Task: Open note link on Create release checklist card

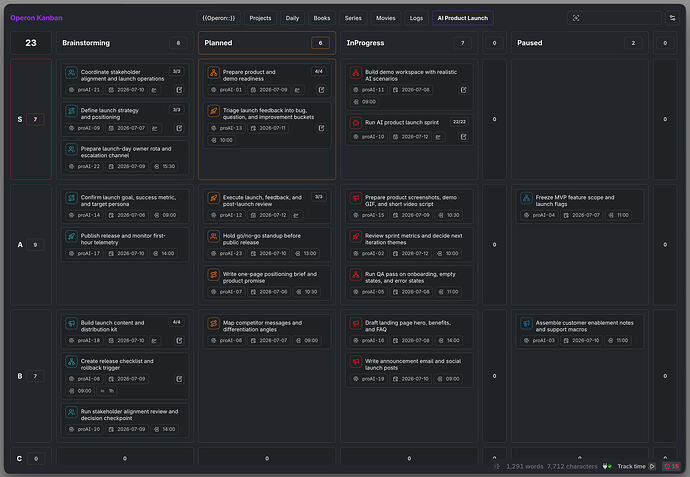Action: point(179,379)
